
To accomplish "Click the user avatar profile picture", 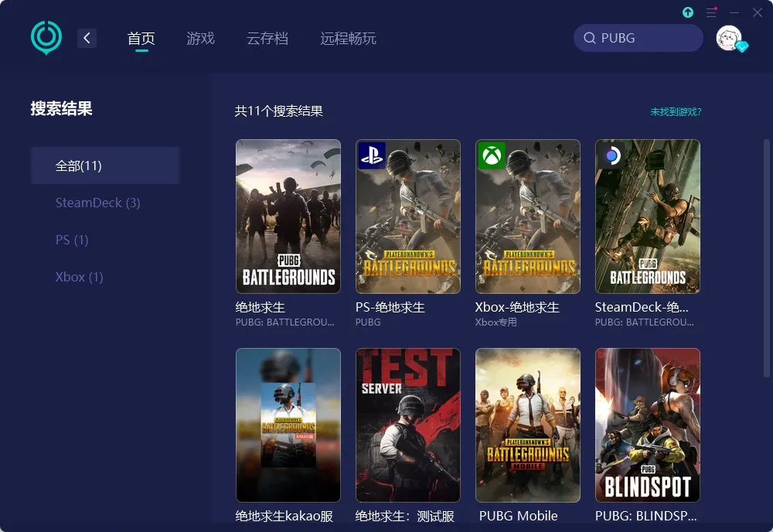I will pyautogui.click(x=729, y=38).
